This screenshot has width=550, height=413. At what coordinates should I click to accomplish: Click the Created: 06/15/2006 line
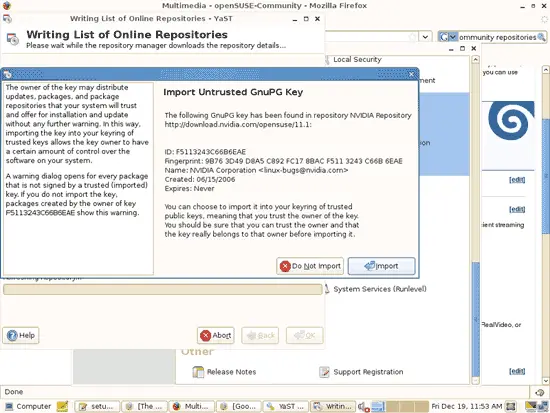coord(200,179)
